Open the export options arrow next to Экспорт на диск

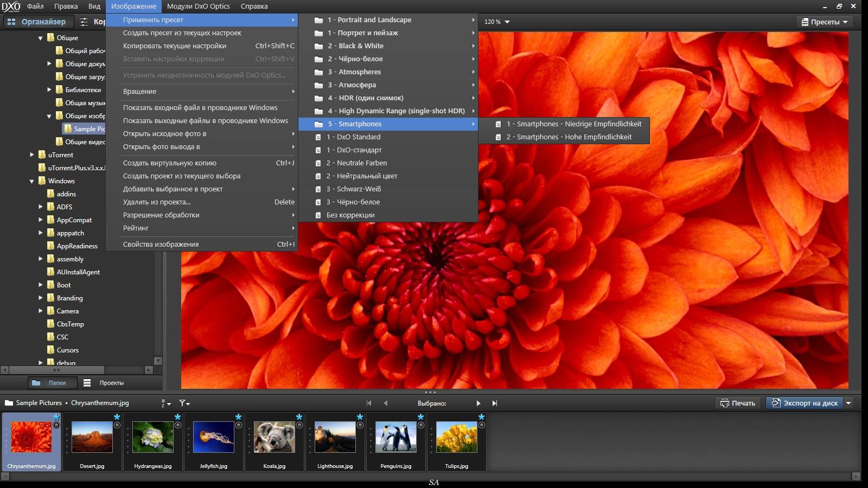tap(849, 403)
